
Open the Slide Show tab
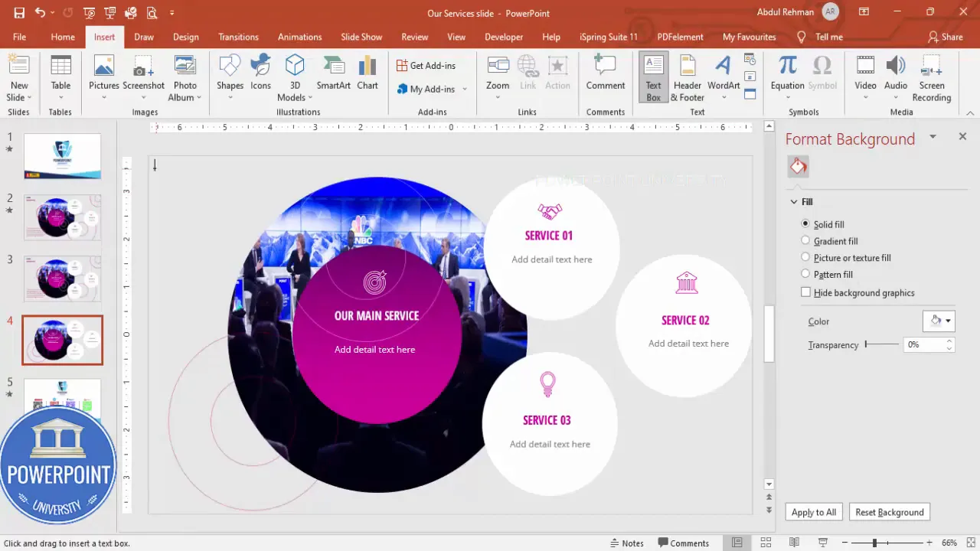361,37
